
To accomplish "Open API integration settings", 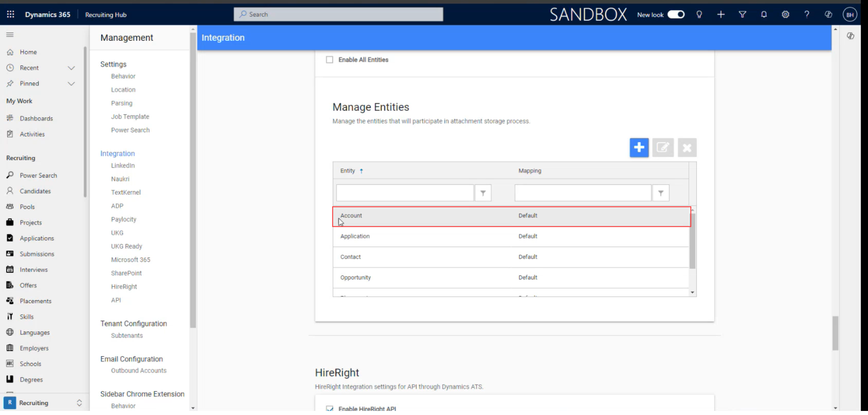I will pos(116,300).
